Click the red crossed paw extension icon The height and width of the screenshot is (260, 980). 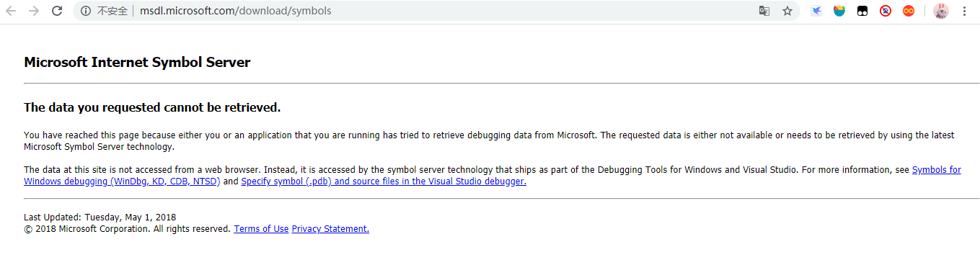(886, 11)
